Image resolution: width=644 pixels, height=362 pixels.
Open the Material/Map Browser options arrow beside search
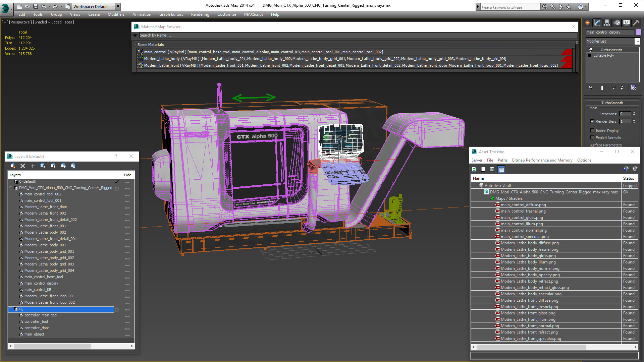[135, 35]
